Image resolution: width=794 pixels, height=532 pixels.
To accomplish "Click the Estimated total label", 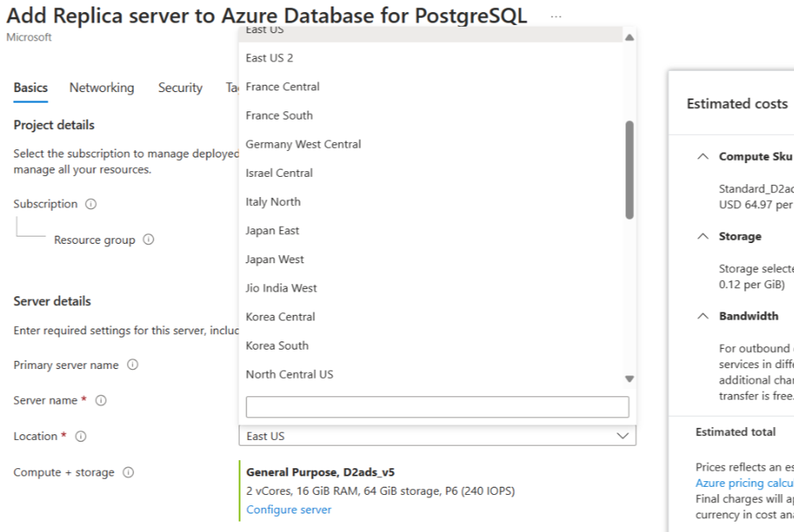I will coord(735,432).
